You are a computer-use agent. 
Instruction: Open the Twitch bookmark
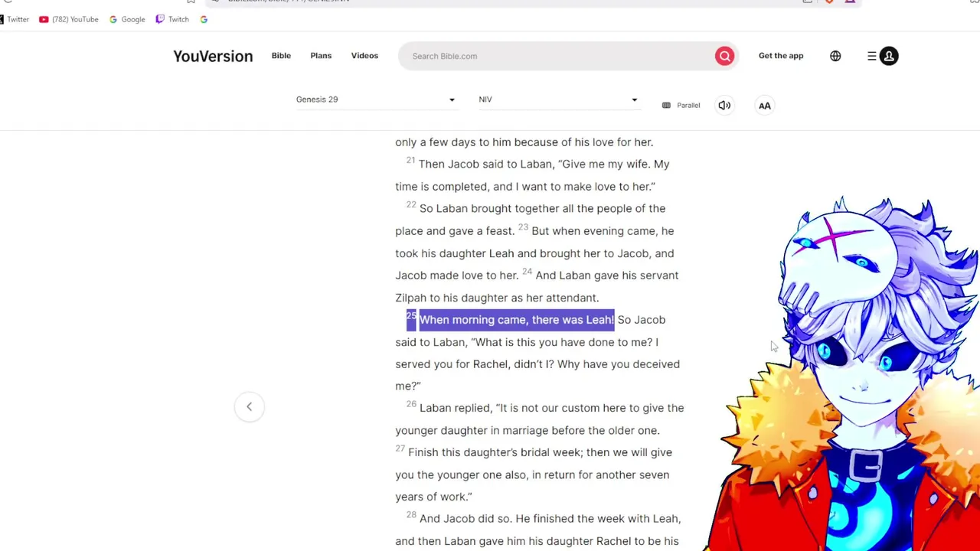tap(172, 19)
